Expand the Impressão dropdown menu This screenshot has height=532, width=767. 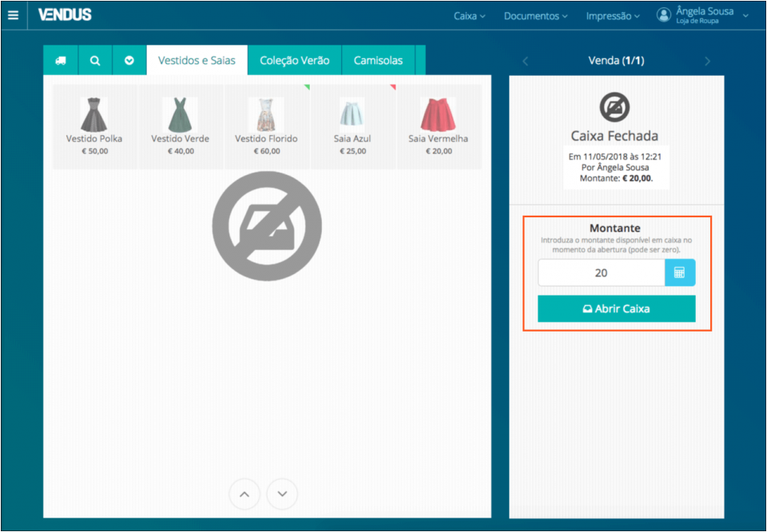612,16
